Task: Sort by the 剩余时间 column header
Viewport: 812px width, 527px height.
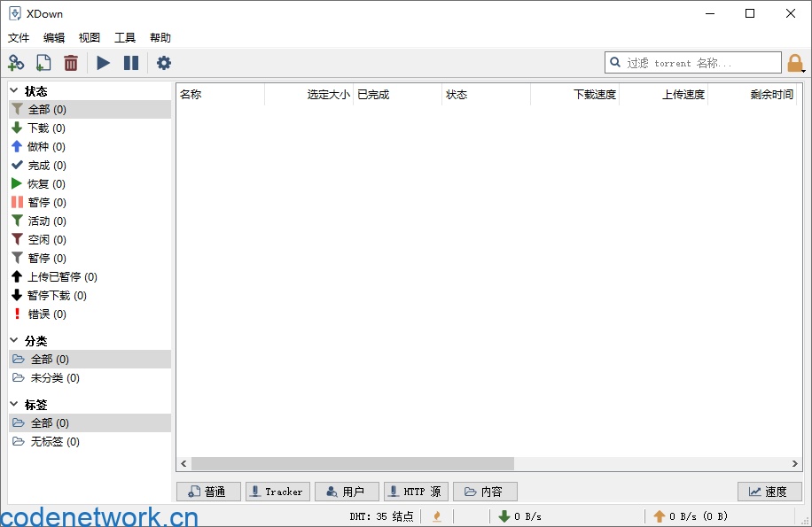Action: tap(752, 95)
